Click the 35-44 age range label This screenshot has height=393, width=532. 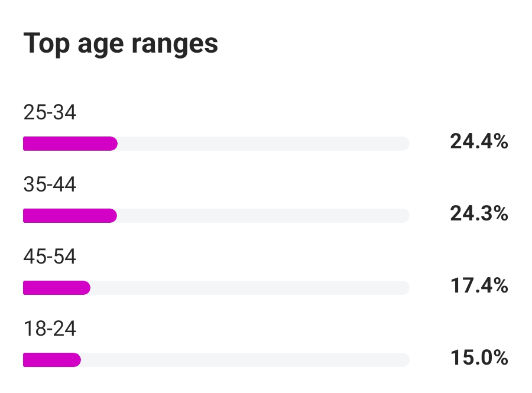(50, 185)
